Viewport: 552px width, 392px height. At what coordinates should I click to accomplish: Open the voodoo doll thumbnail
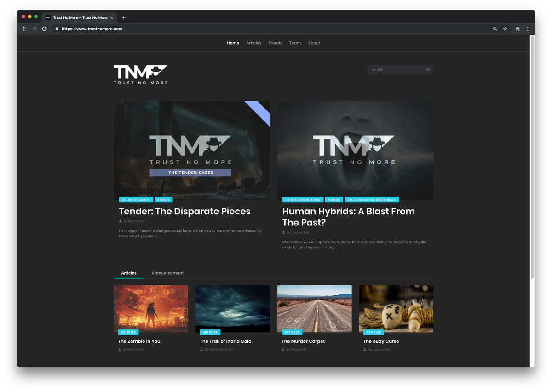coord(396,309)
